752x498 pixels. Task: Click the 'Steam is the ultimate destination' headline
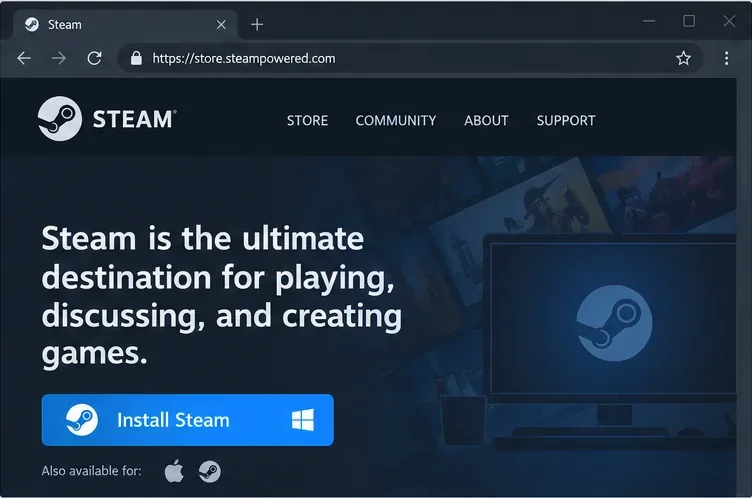tap(222, 296)
